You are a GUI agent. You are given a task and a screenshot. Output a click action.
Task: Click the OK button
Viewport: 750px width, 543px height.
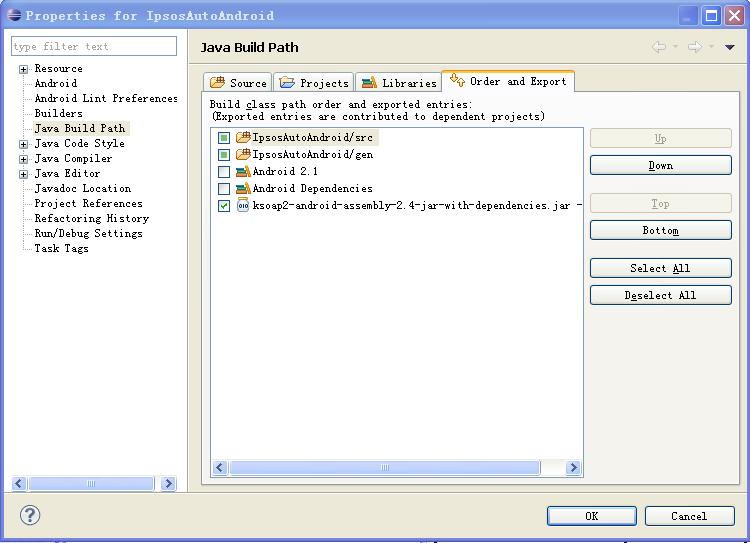[x=592, y=516]
